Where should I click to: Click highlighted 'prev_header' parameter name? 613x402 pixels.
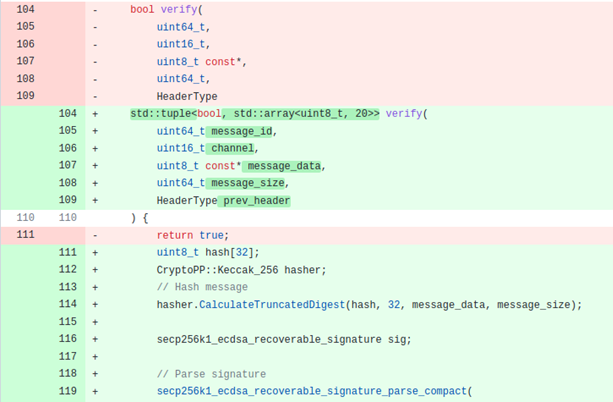tap(256, 201)
